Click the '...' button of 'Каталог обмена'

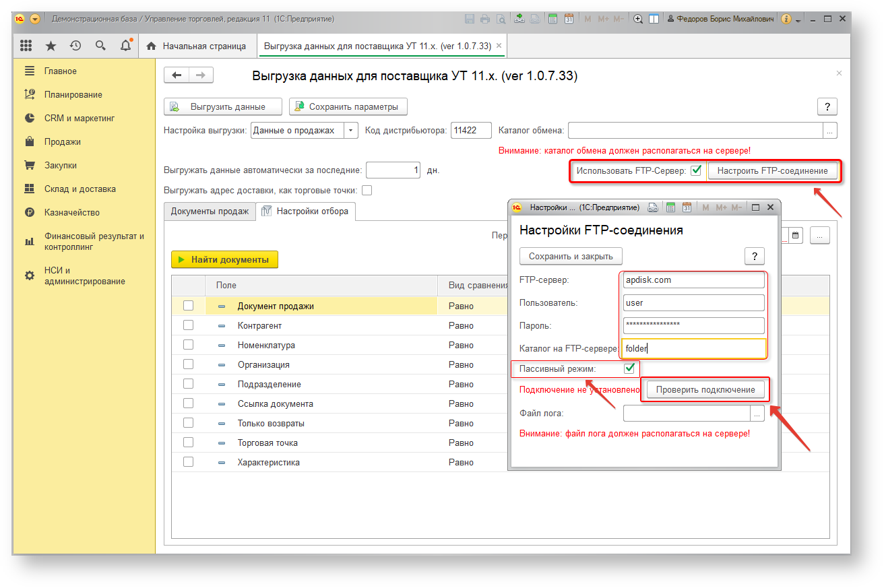pos(830,131)
